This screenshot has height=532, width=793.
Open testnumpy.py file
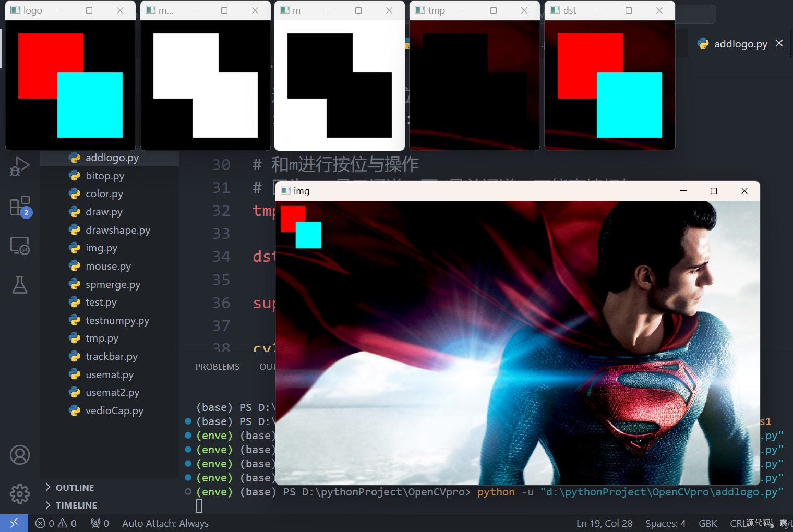click(x=109, y=320)
